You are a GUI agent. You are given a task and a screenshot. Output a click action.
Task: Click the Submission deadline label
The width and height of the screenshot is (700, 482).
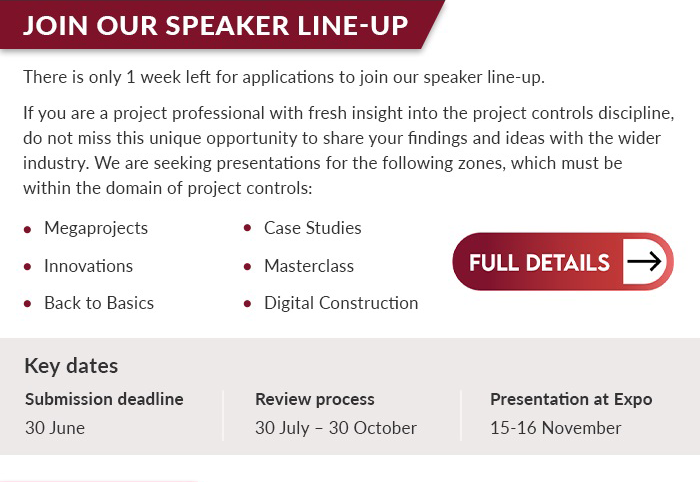(x=104, y=399)
